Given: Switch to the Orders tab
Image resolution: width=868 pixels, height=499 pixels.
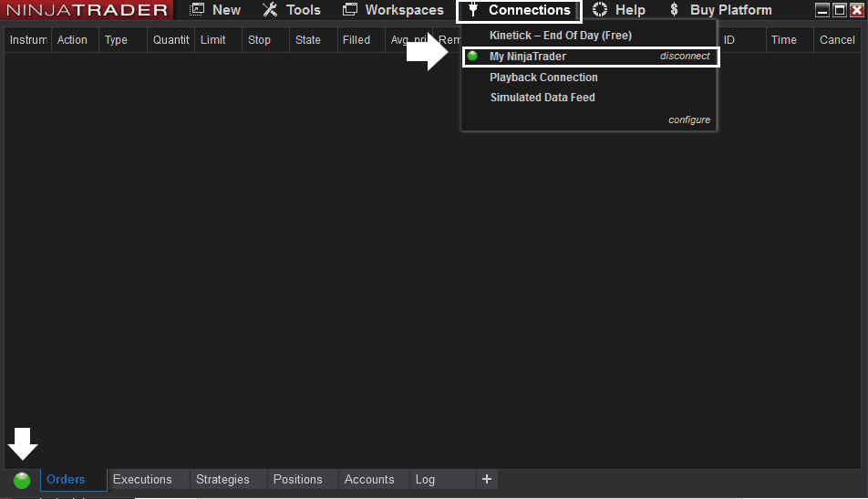Looking at the screenshot, I should coord(74,480).
